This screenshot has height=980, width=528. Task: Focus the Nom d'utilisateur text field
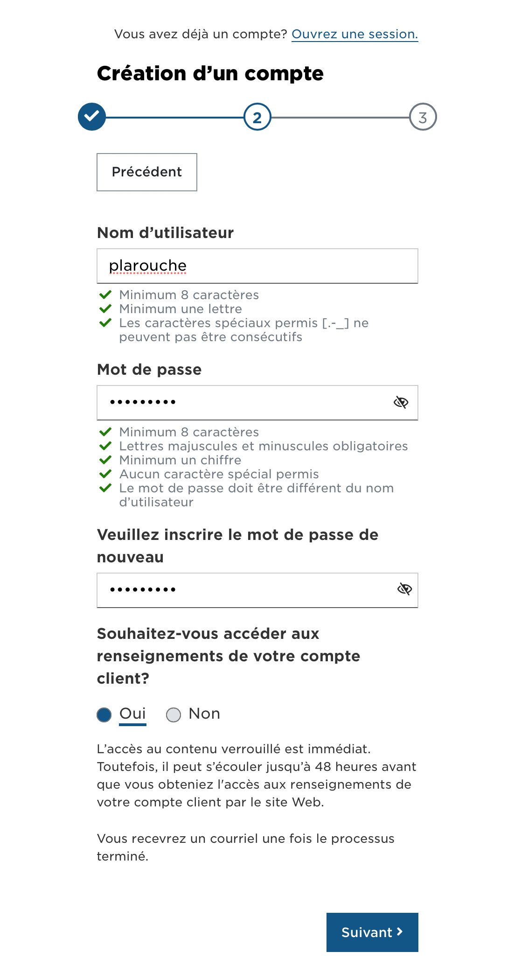(x=257, y=266)
